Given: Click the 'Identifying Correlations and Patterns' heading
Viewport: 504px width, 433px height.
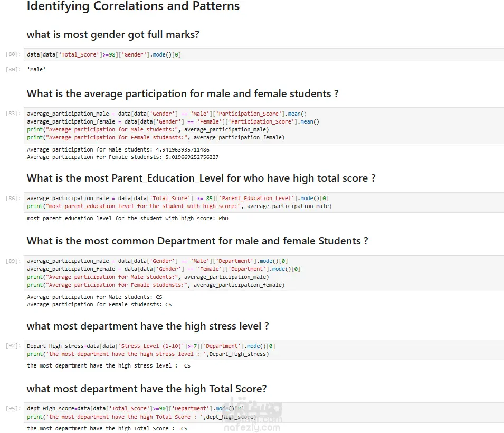Looking at the screenshot, I should click(x=133, y=7).
